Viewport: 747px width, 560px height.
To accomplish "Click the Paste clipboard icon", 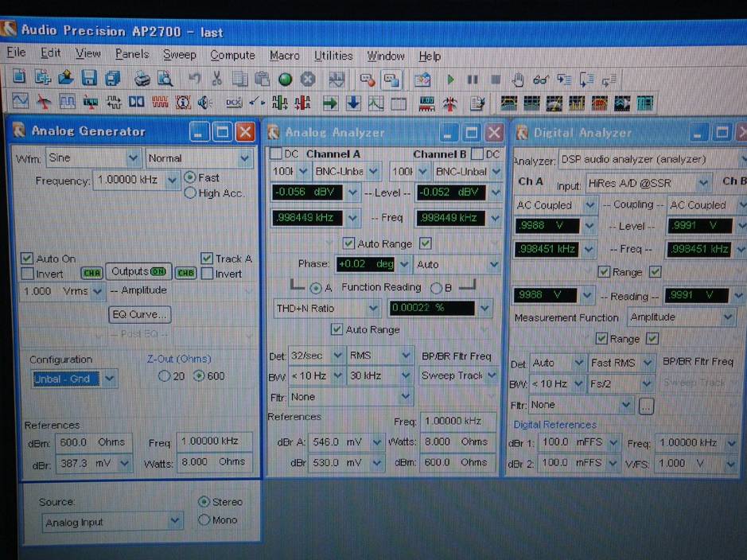I will (262, 79).
